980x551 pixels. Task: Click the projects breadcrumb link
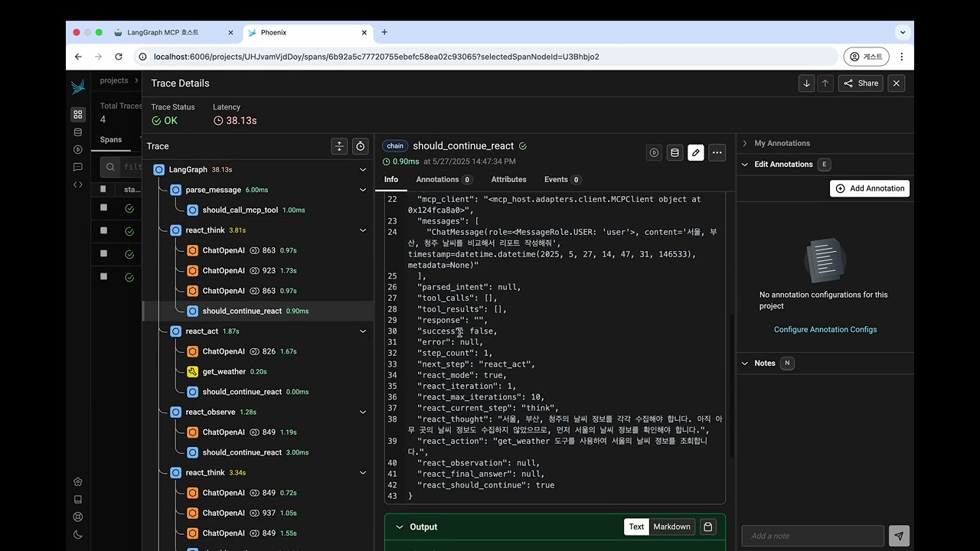114,80
